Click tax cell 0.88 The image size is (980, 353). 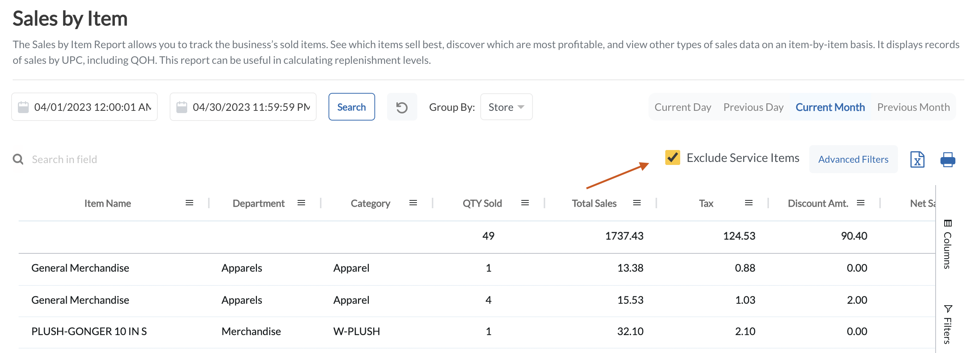(745, 268)
